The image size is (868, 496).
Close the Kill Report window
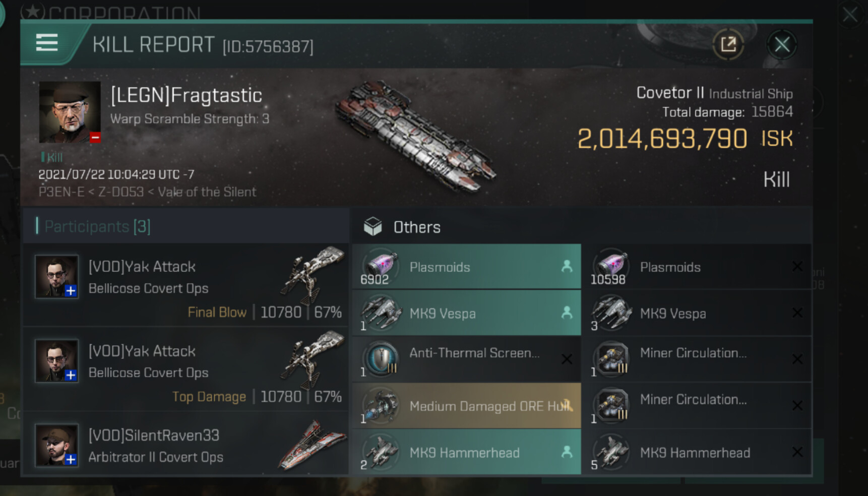pyautogui.click(x=782, y=44)
